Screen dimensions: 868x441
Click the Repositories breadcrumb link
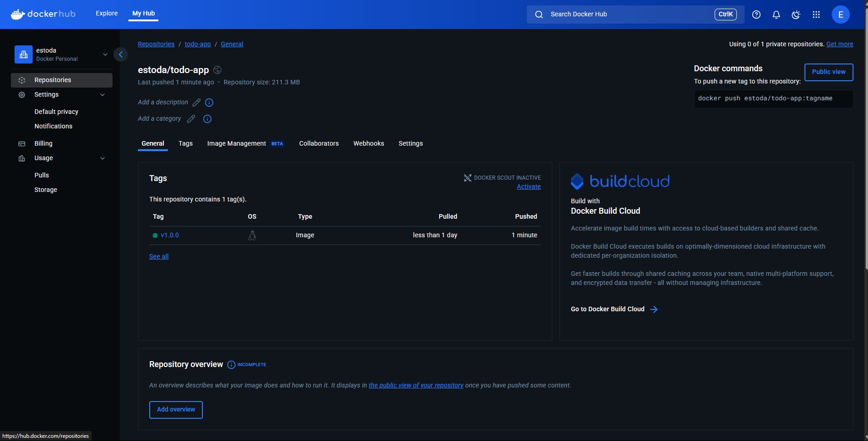(156, 44)
